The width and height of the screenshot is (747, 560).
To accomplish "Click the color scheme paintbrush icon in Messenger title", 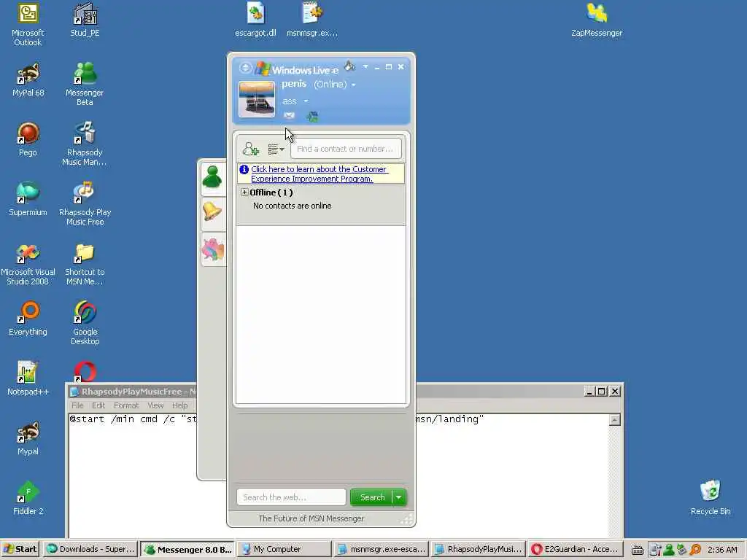I will pyautogui.click(x=350, y=66).
